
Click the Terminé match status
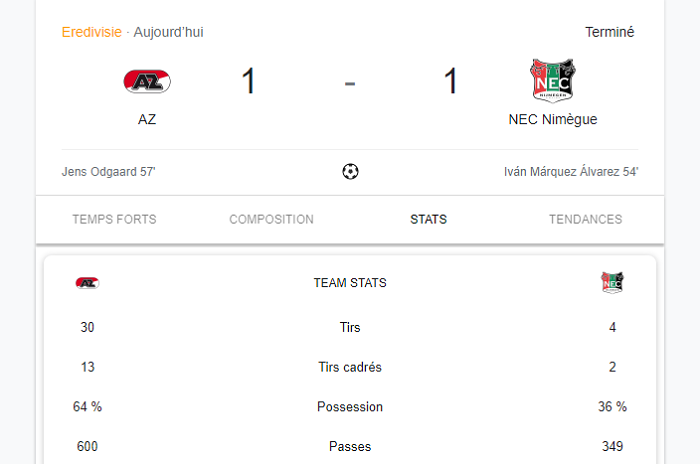point(609,32)
